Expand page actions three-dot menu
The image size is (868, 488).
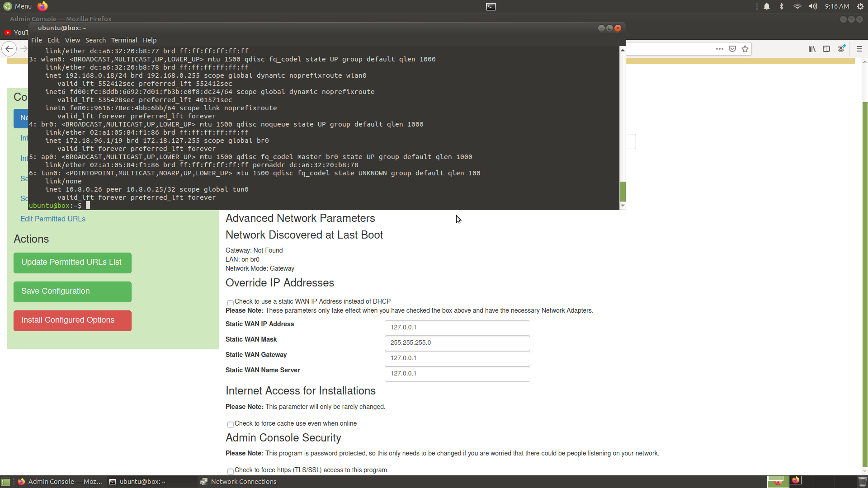720,49
